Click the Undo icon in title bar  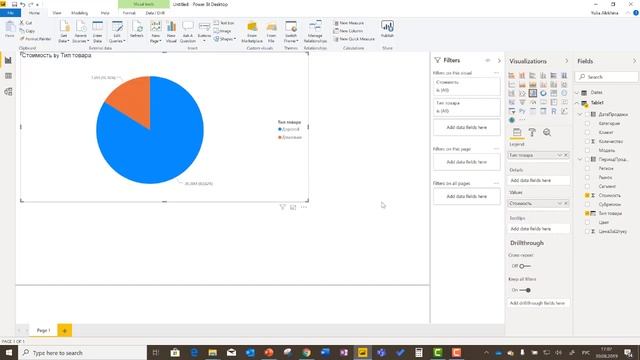click(22, 4)
